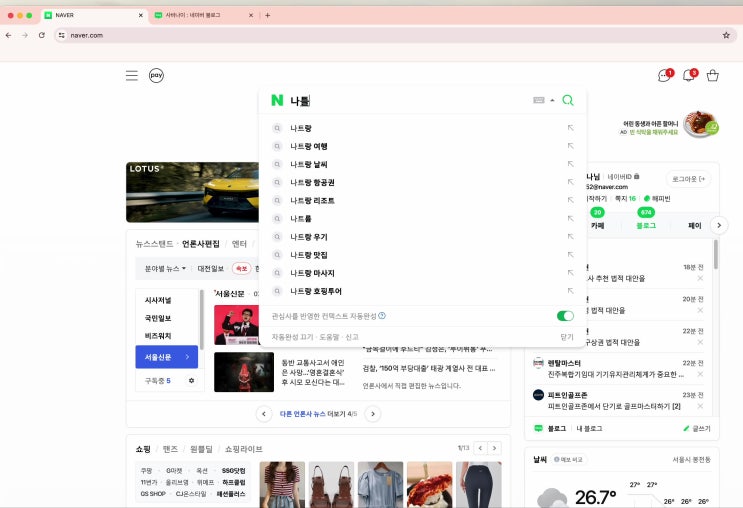Screen dimensions: 743x508
Task: Open subscription settings gear icon
Action: (x=192, y=381)
